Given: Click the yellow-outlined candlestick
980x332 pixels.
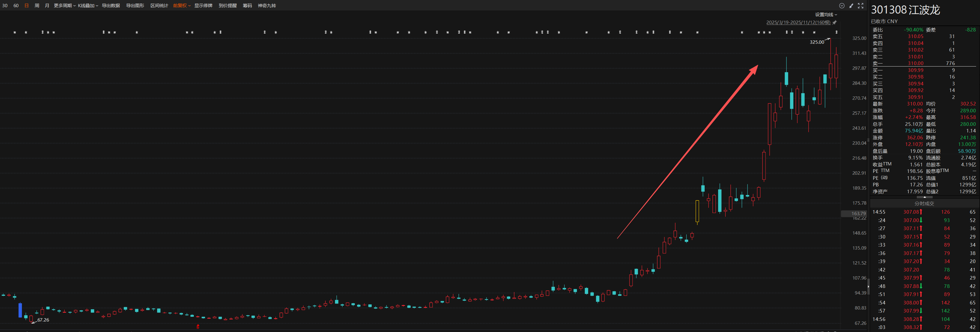Looking at the screenshot, I should point(697,211).
